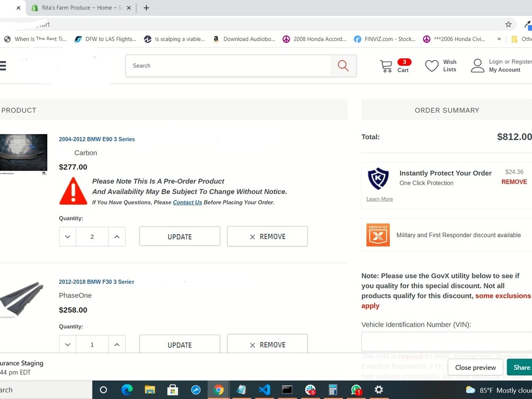This screenshot has height=399, width=532.
Task: Click quantity field showing 1
Action: 92,344
